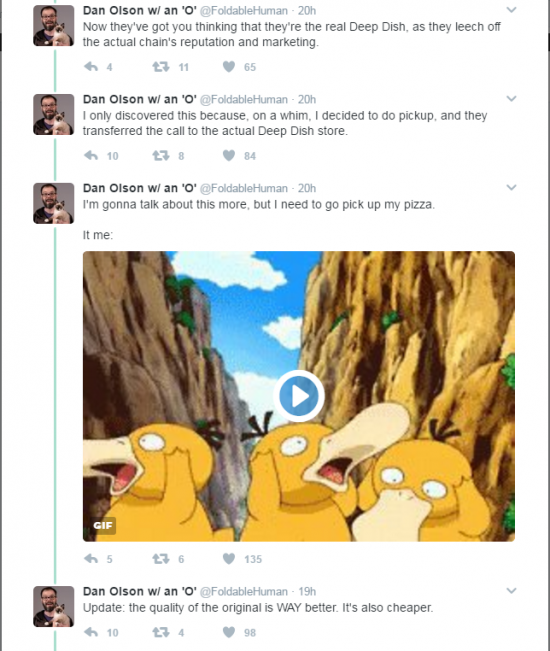The width and height of the screenshot is (550, 651).
Task: Expand the options chevron on the 19h update tweet
Action: (x=511, y=591)
